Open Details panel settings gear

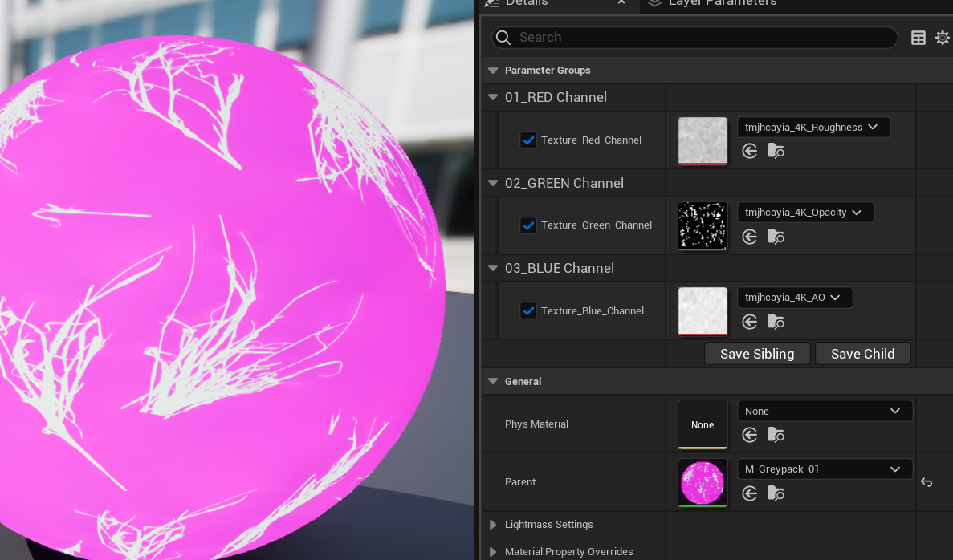point(943,38)
